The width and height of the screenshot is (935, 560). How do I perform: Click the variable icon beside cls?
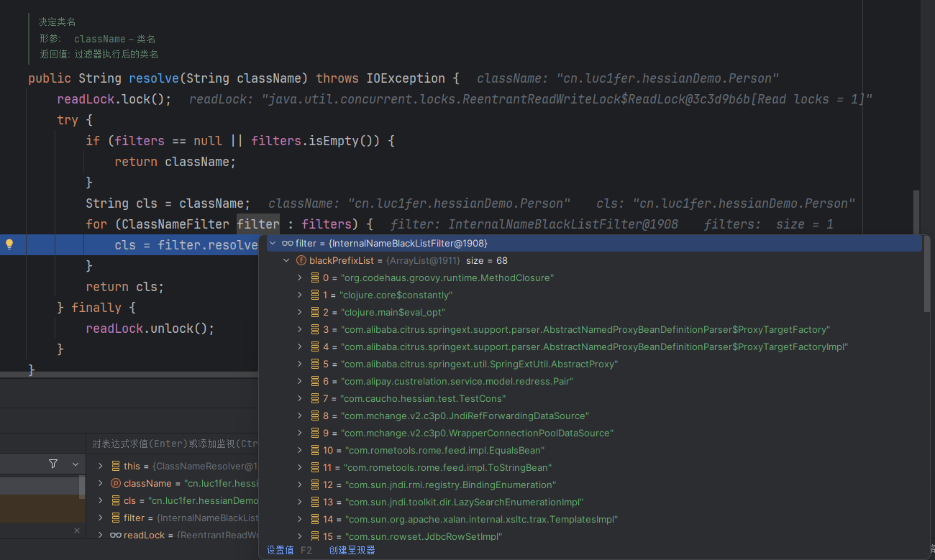(116, 500)
